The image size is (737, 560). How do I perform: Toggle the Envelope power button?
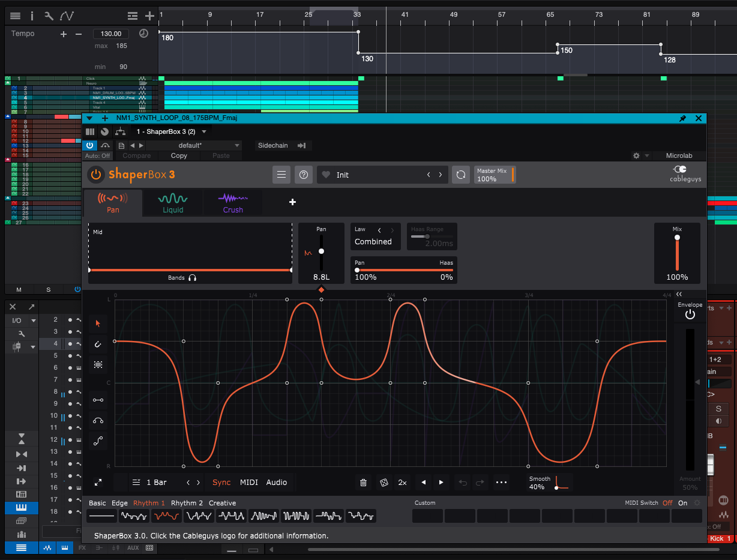click(x=690, y=314)
